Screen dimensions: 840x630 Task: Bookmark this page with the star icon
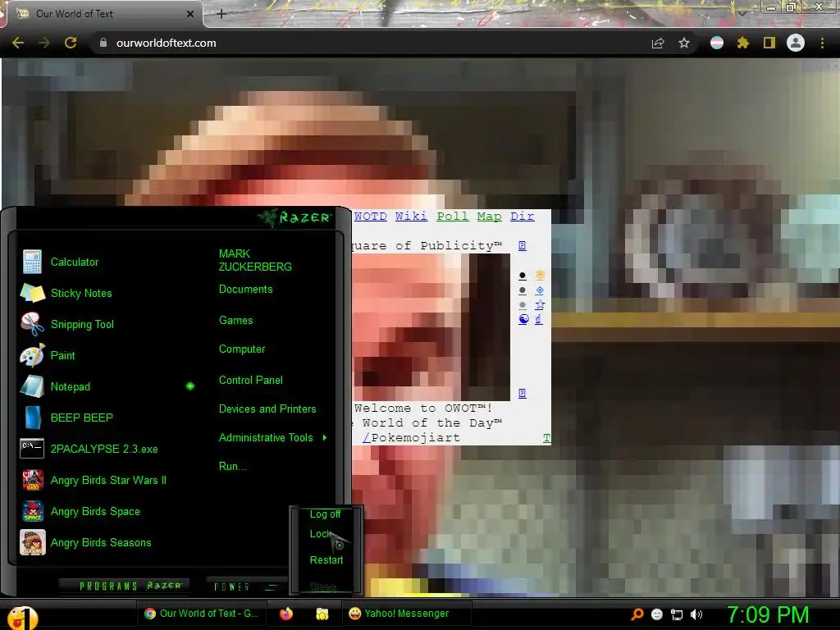[684, 43]
